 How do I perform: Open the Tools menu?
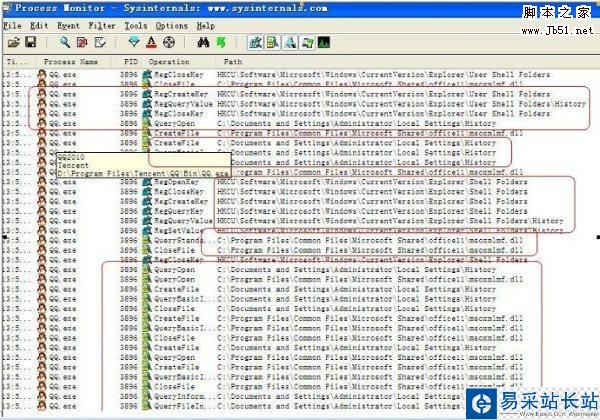click(136, 26)
